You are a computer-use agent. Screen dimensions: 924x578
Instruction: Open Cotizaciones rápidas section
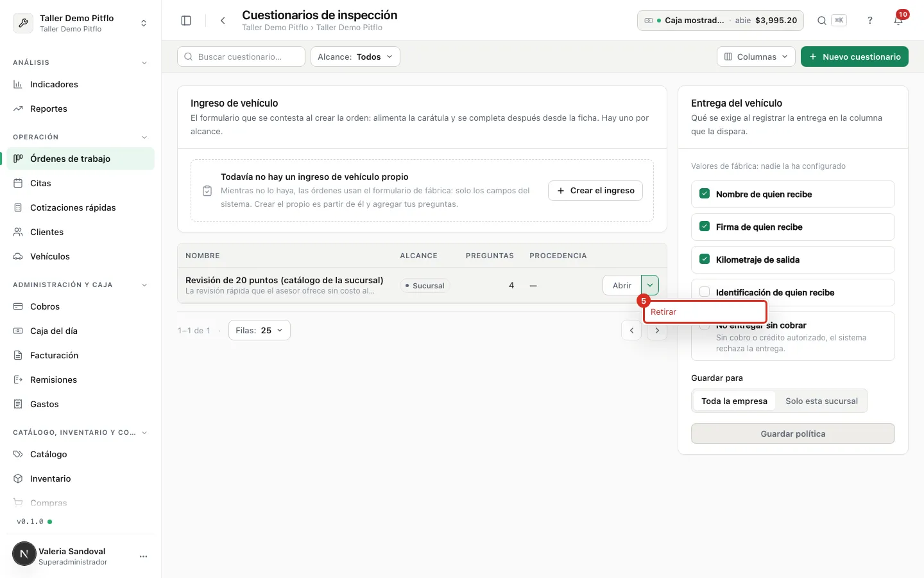point(80,207)
